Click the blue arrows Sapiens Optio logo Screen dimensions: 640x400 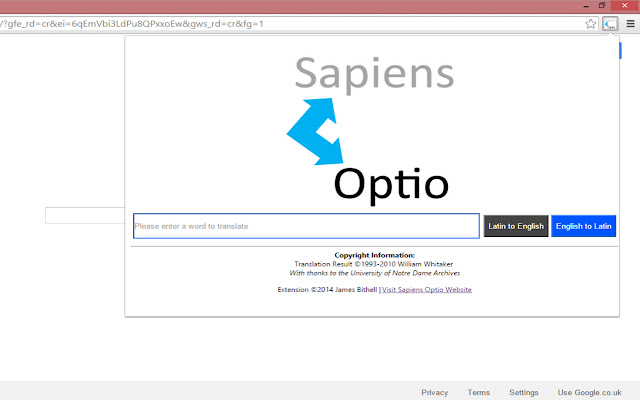coord(315,131)
